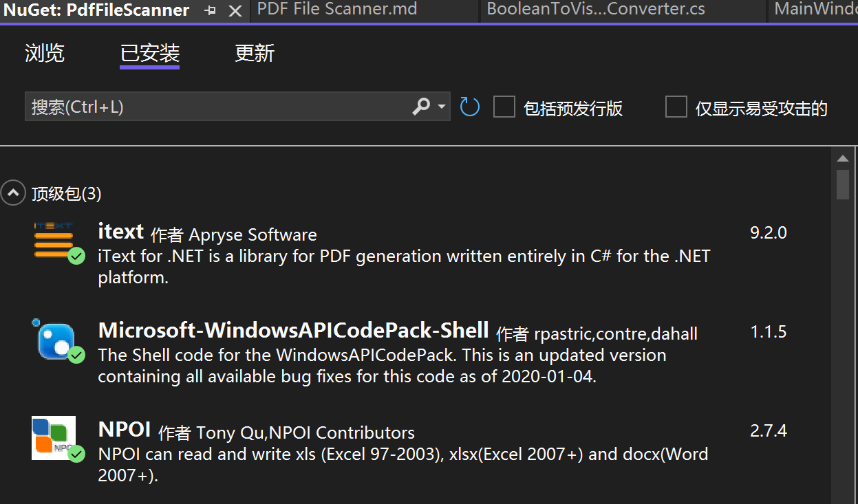Switch to the PDF File Scanner.md tab
Image resolution: width=858 pixels, height=504 pixels.
[x=337, y=10]
